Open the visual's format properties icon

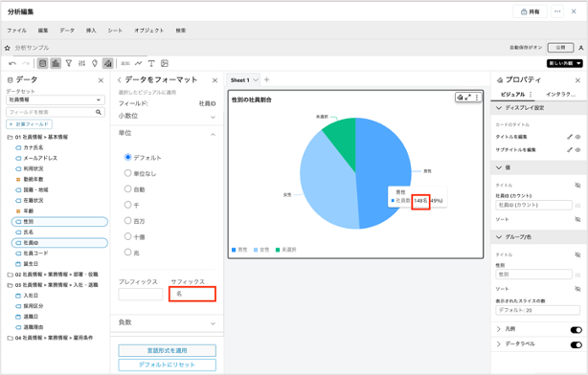(460, 98)
